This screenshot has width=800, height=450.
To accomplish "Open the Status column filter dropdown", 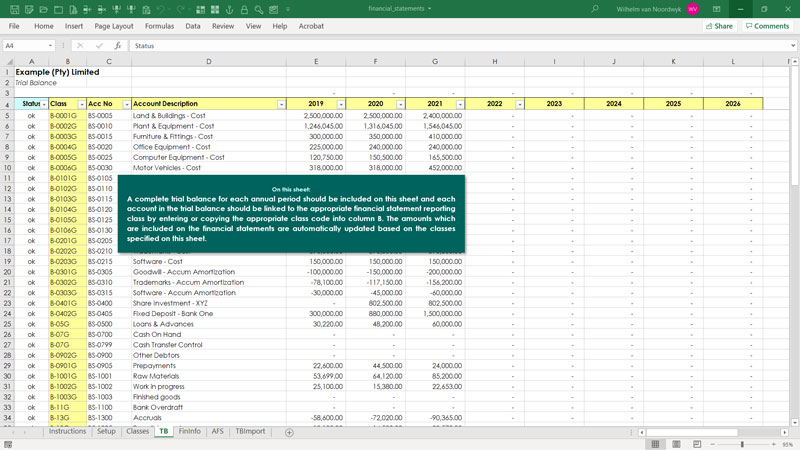I will [x=44, y=104].
